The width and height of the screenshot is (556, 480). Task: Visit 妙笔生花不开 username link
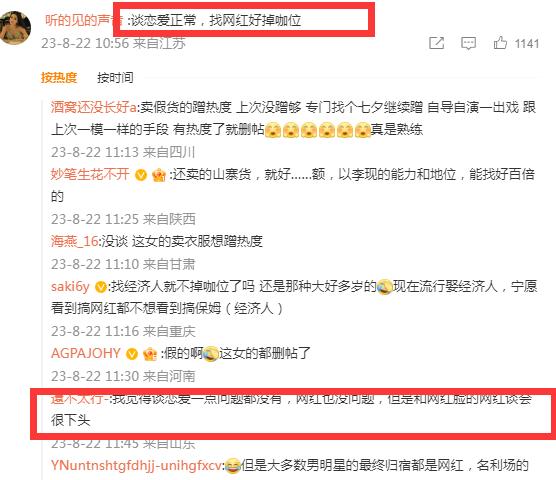point(90,174)
